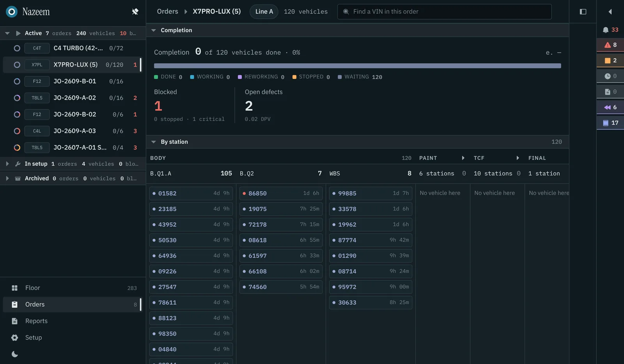The image size is (624, 364).
Task: Select the status circle of JO-2607-A-01
Action: 17,148
